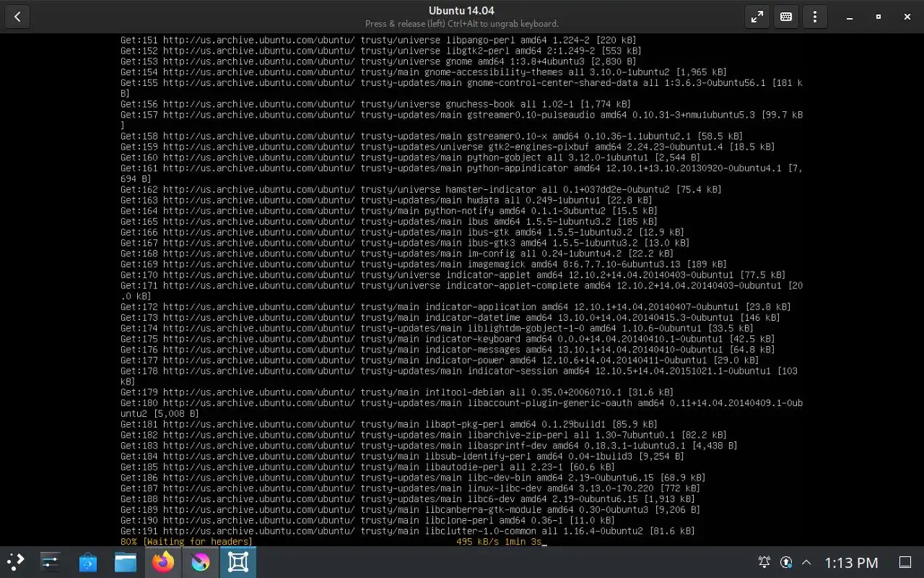924x578 pixels.
Task: Maximize the Ubuntu 14.04 window
Action: (x=879, y=17)
